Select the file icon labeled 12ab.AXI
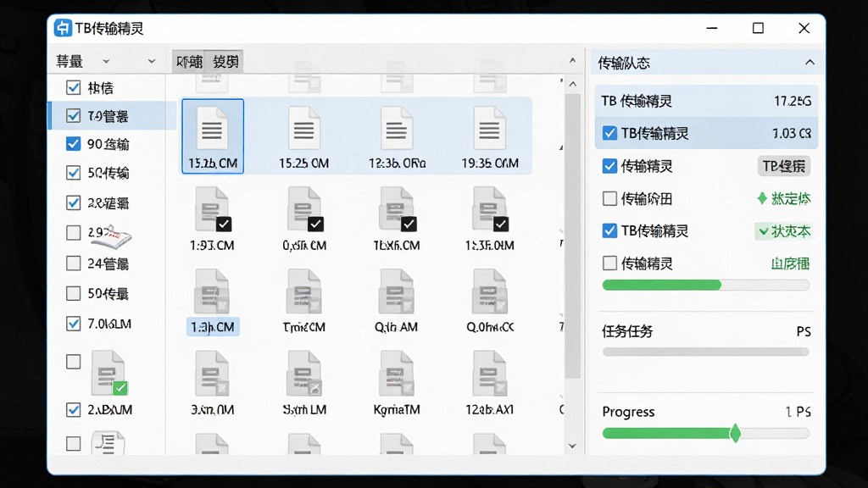Viewport: 868px width, 488px height. 489,374
